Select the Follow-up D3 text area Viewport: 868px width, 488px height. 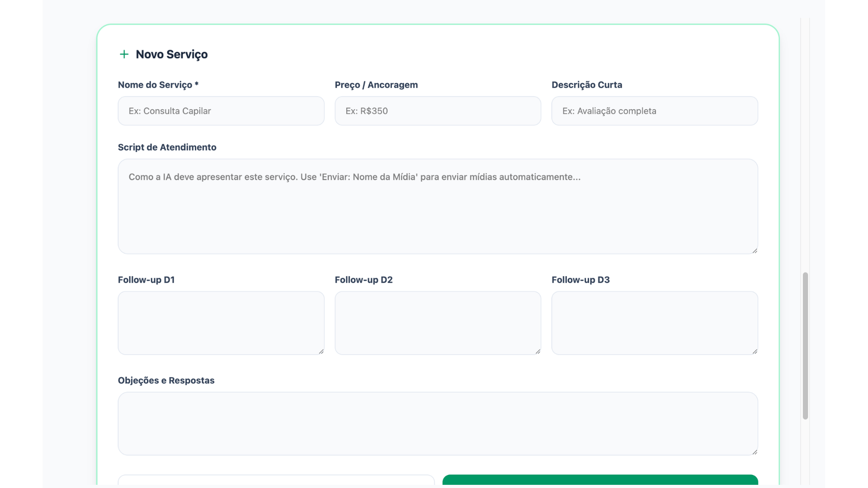(654, 323)
